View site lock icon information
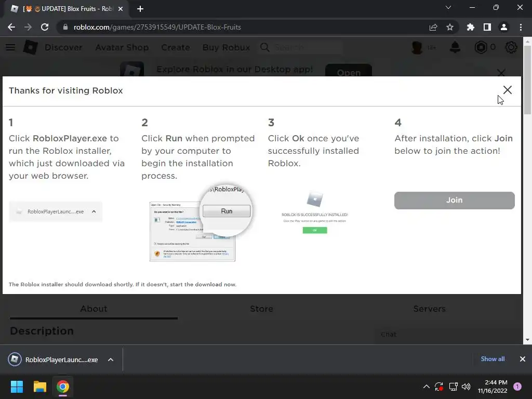This screenshot has width=532, height=399. 65,27
